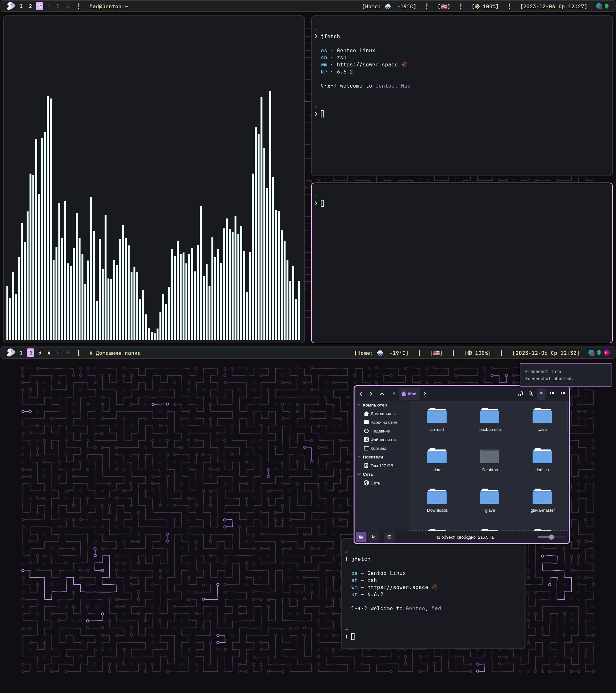This screenshot has width=616, height=693.
Task: Open Файловая си… in the sidebar
Action: 381,440
